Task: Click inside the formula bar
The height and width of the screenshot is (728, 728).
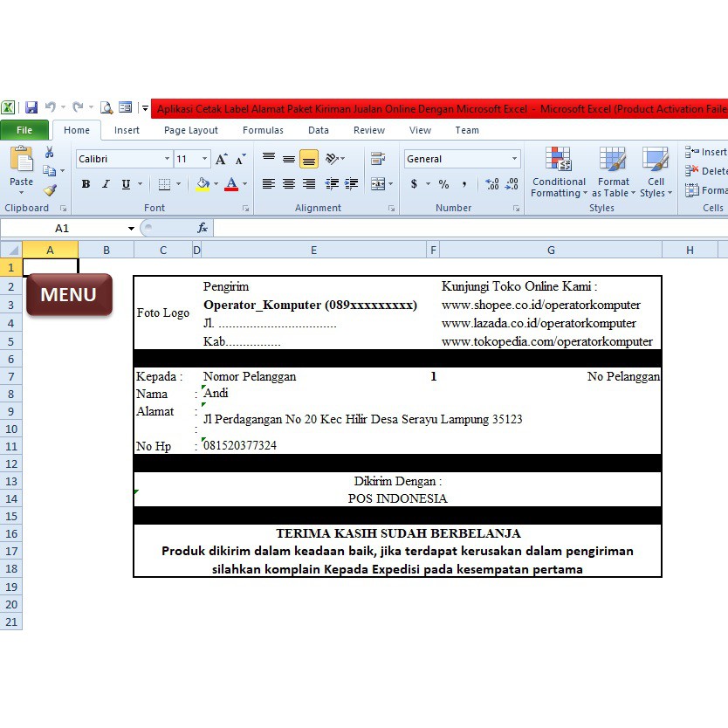Action: click(x=470, y=228)
